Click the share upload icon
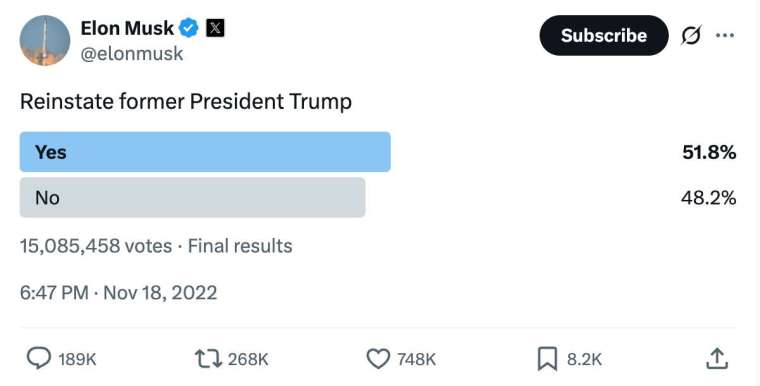Screen dimensions: 760x386 pos(716,359)
